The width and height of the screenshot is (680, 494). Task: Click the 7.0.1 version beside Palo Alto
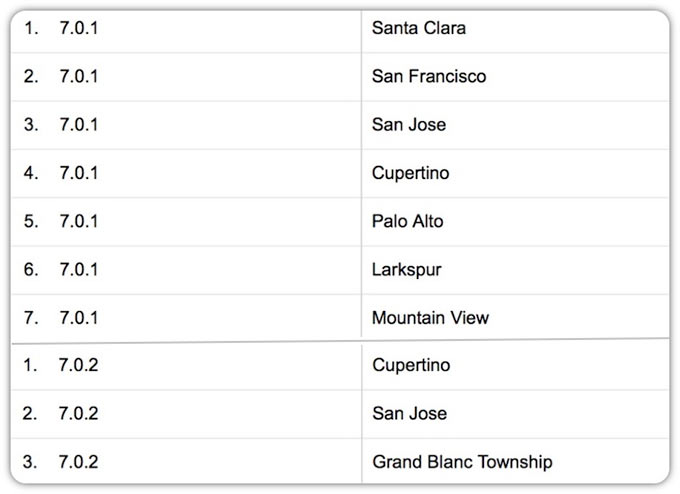click(79, 221)
